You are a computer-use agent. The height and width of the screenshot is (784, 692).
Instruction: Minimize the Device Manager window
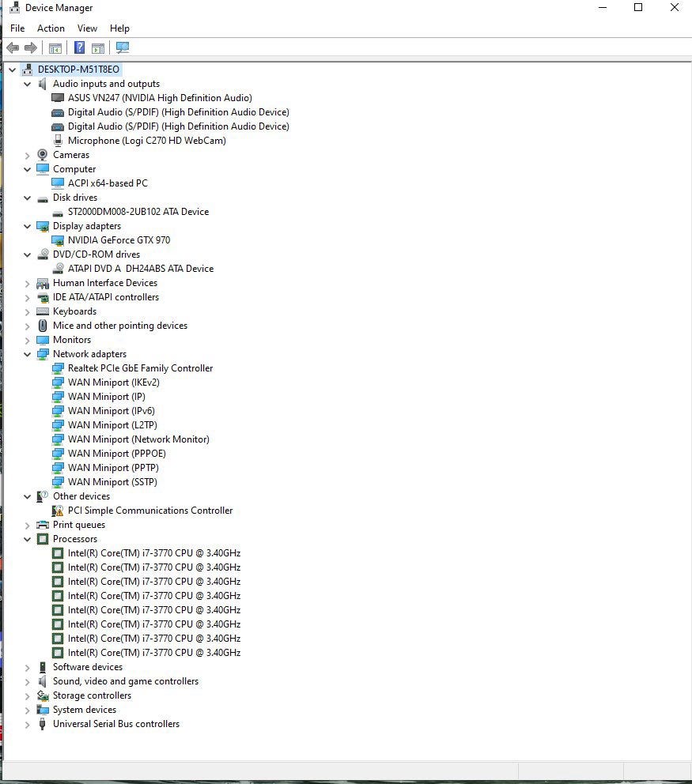(x=603, y=7)
